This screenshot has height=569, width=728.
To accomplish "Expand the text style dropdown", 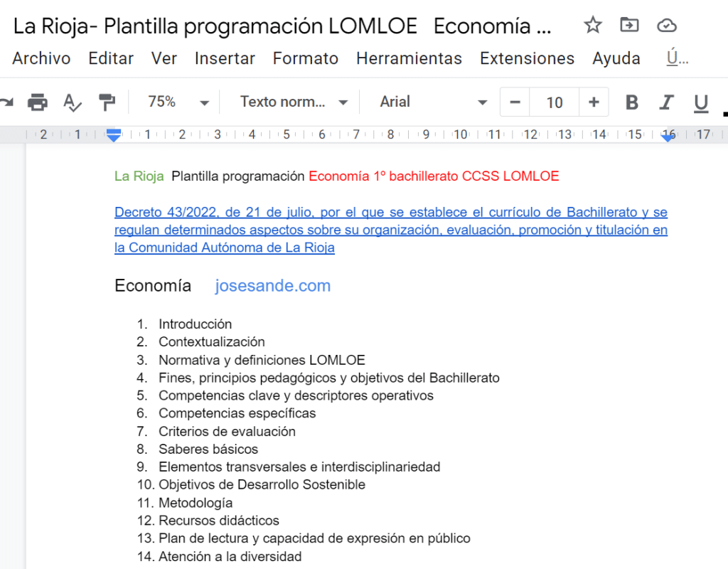I will (294, 102).
